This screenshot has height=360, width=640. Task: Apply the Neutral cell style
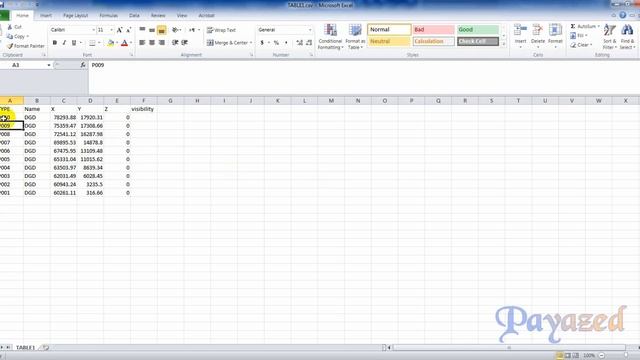389,41
